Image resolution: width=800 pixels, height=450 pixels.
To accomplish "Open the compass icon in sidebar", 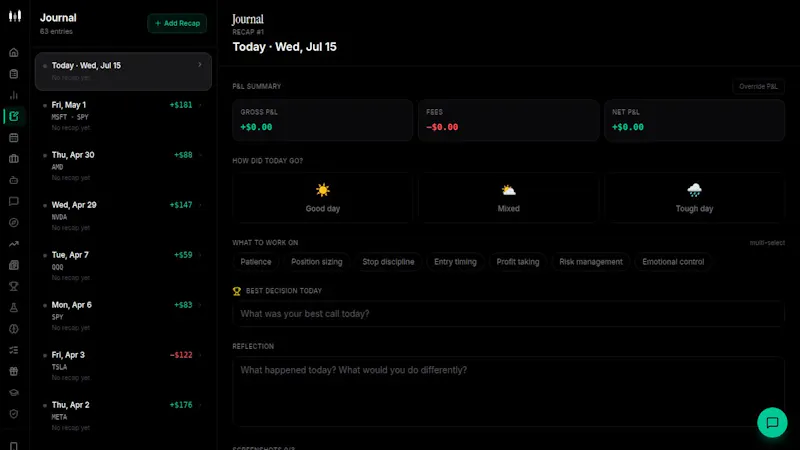I will click(x=14, y=222).
